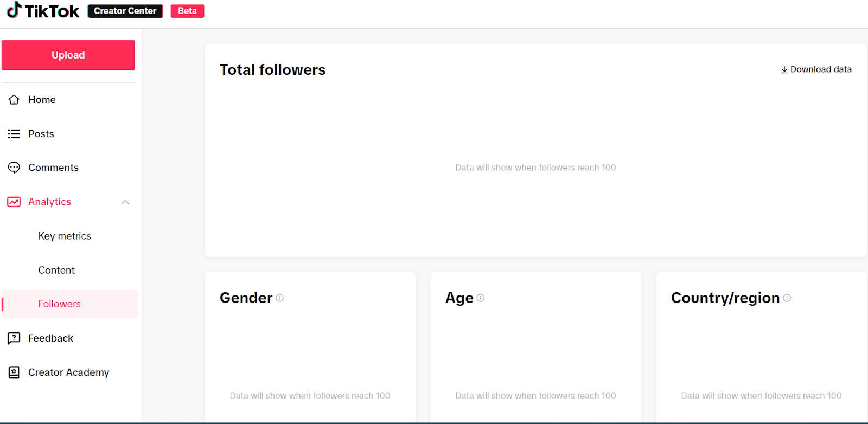Click the Creator Center badge

(125, 11)
